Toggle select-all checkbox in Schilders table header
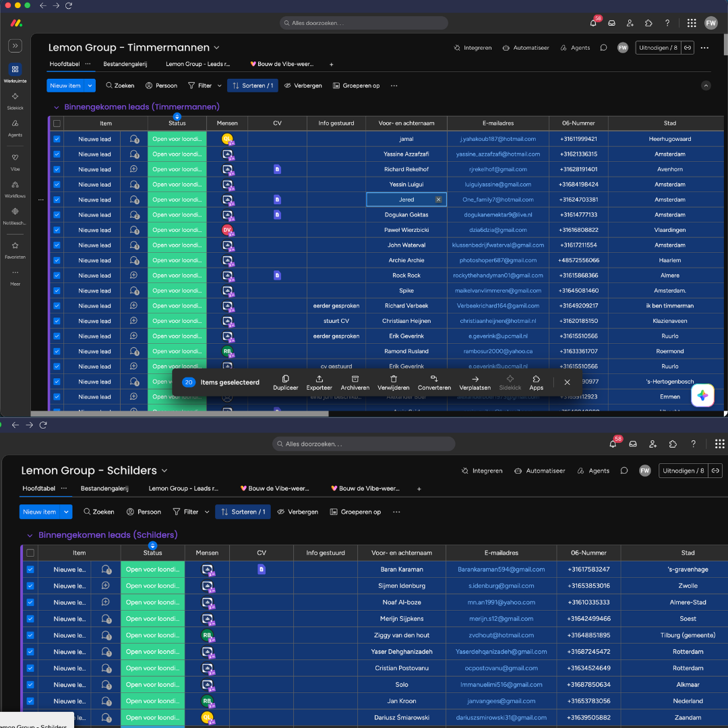Image resolution: width=728 pixels, height=728 pixels. tap(30, 553)
